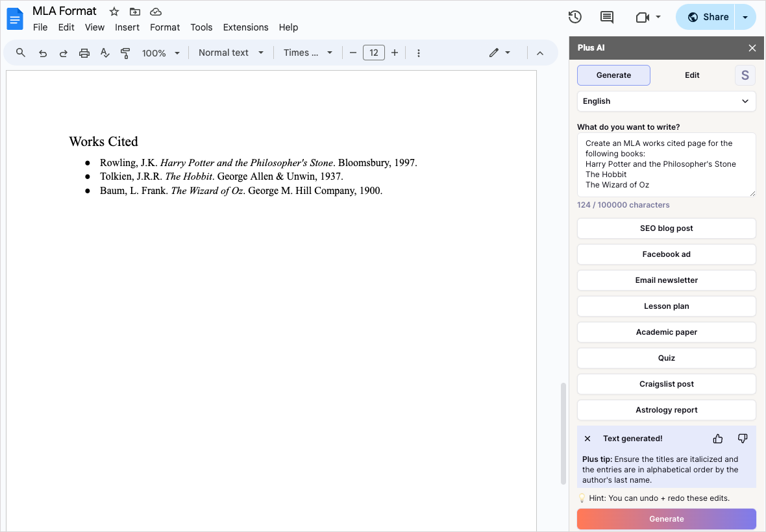The width and height of the screenshot is (766, 532).
Task: Select the Lesson plan template
Action: [666, 306]
